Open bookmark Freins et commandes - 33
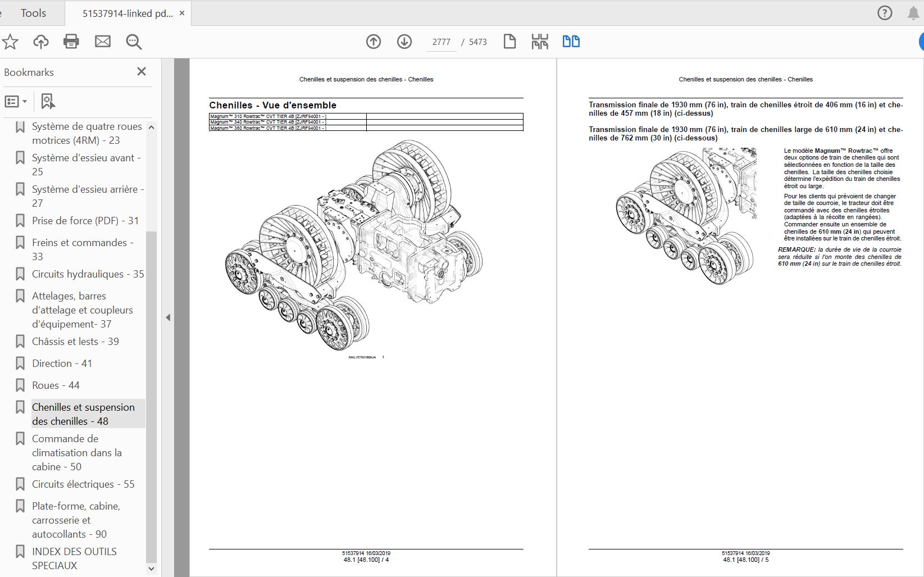 83,249
